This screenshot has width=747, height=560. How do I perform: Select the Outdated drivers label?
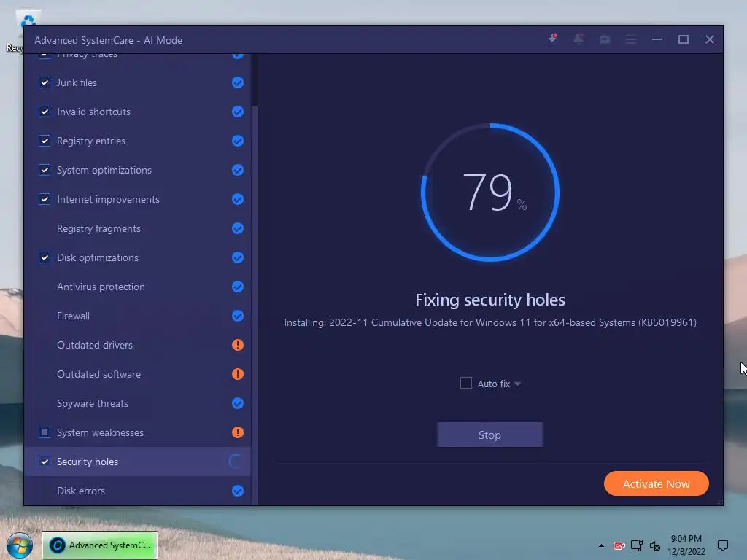tap(95, 345)
